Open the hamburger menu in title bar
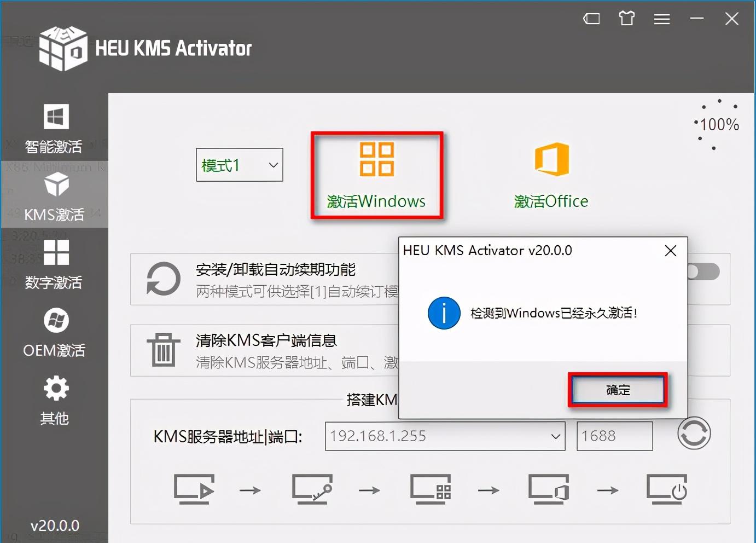This screenshot has height=543, width=756. click(x=662, y=19)
